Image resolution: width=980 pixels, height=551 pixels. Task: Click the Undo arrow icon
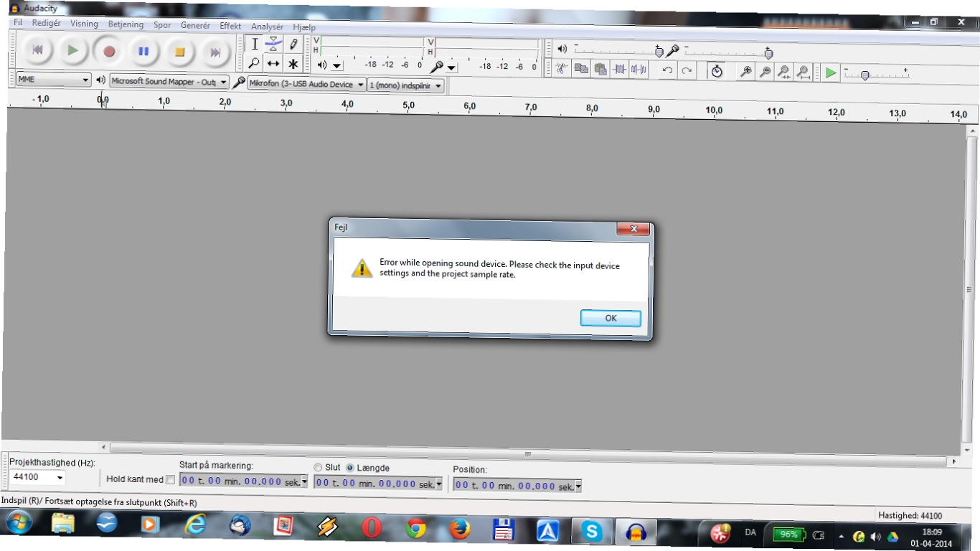pos(667,70)
